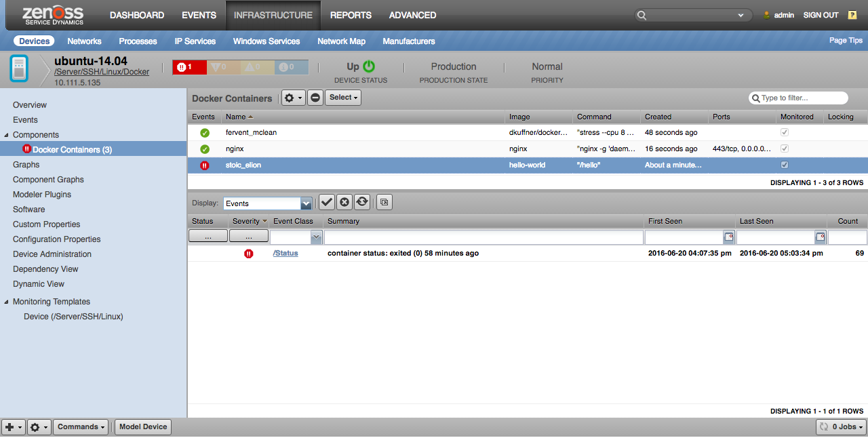Click the Count filter input field

(847, 237)
